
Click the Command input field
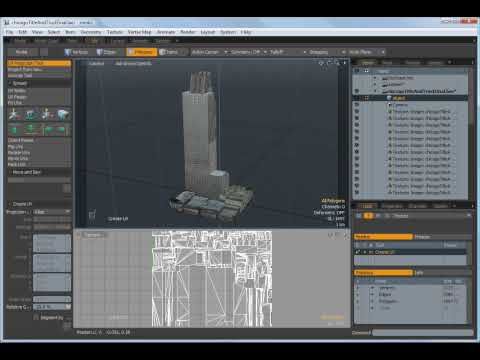(423, 333)
